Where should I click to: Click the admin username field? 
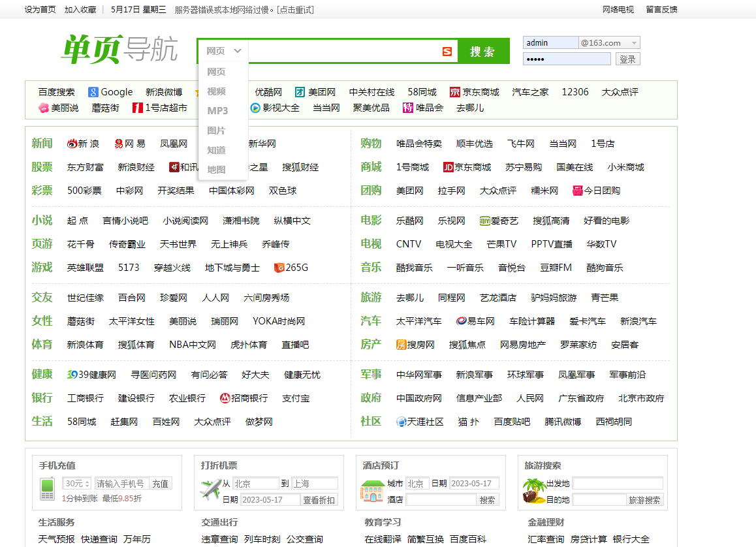click(x=550, y=43)
